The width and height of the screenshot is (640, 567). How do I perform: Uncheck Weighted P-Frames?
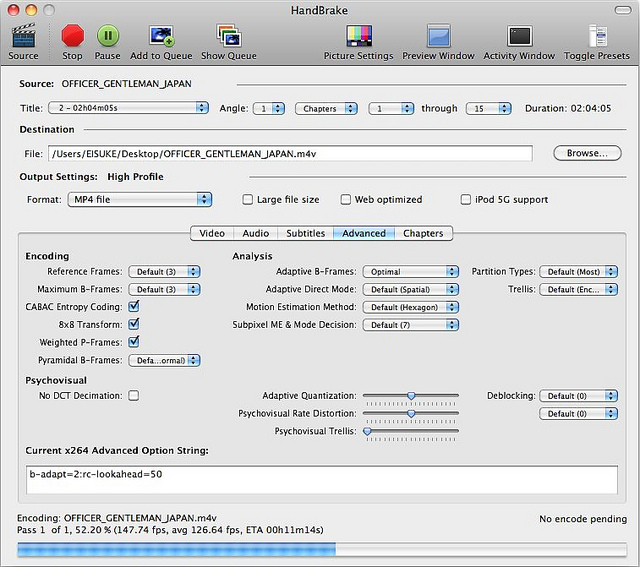pos(133,342)
